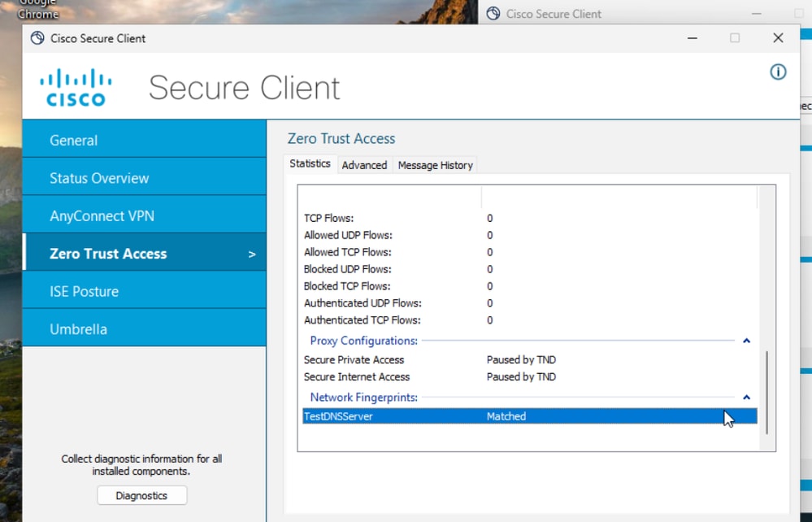
Task: Click the arrow beside Zero Trust Access
Action: click(x=252, y=254)
